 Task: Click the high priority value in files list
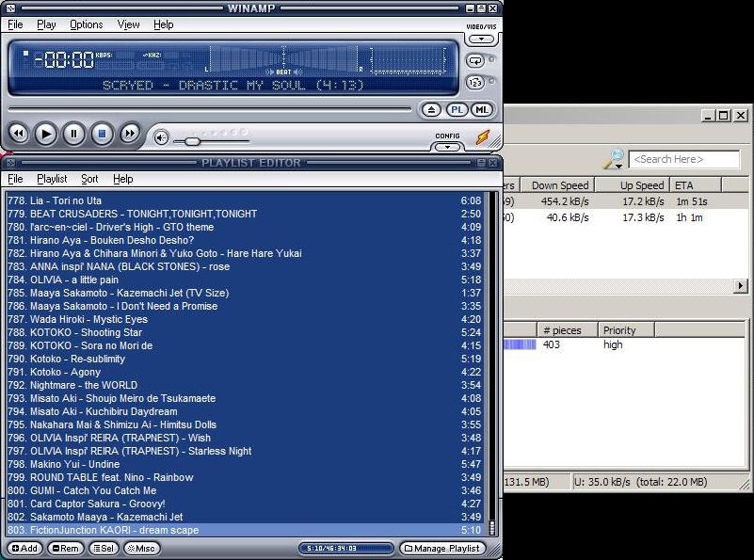click(x=613, y=344)
